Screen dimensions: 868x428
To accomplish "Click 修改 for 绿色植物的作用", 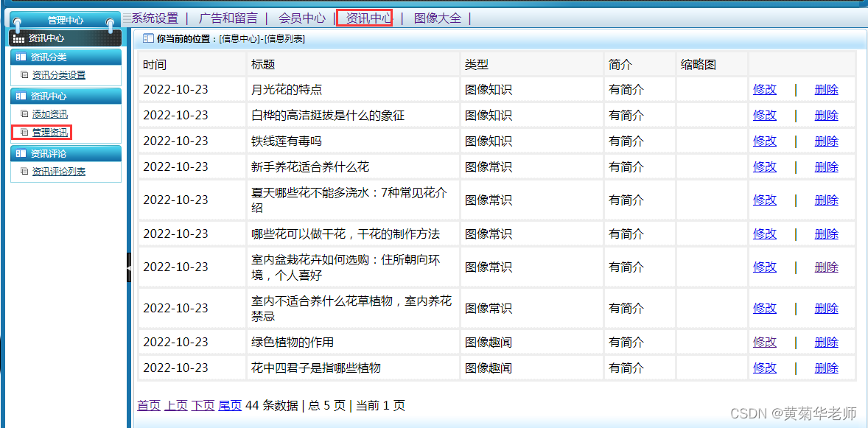I will pyautogui.click(x=765, y=342).
